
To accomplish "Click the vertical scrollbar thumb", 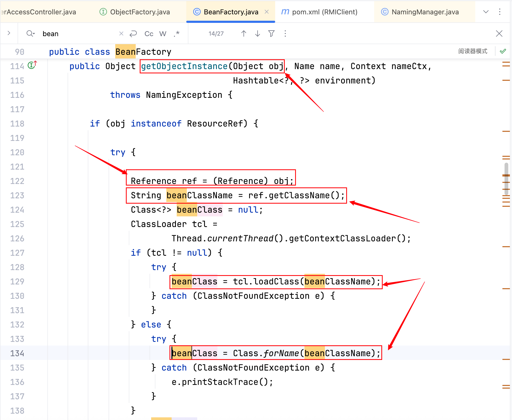I will pos(506,179).
